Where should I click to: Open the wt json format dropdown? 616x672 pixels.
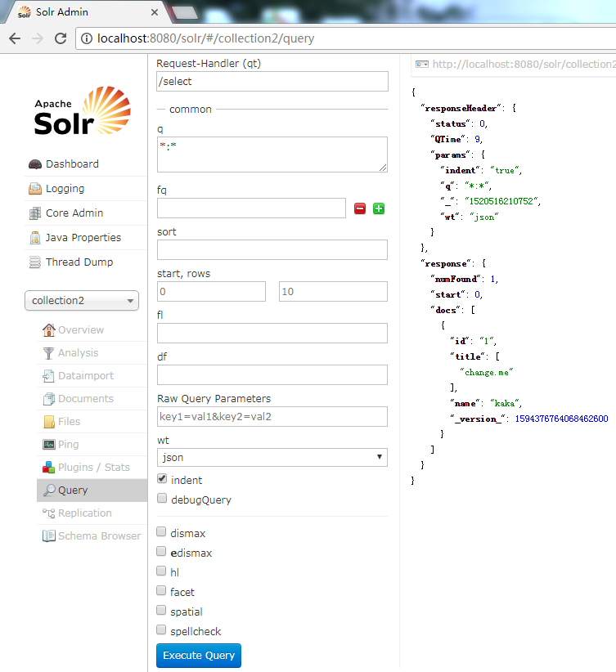[272, 457]
